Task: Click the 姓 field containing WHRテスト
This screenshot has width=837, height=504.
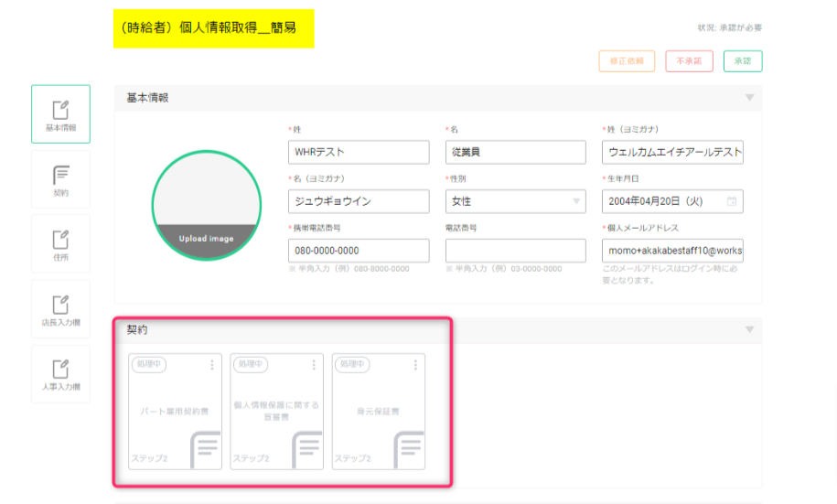Action: click(359, 152)
